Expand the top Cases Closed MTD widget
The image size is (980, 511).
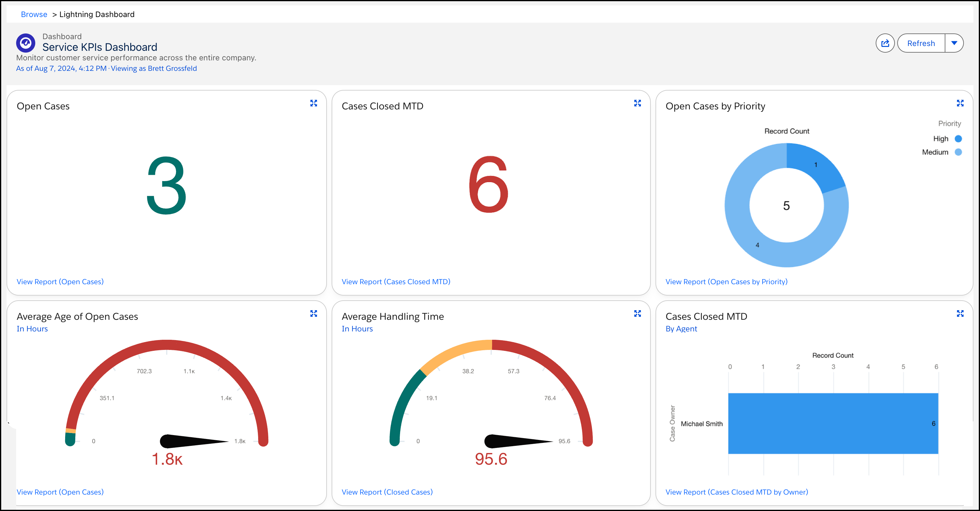(638, 103)
